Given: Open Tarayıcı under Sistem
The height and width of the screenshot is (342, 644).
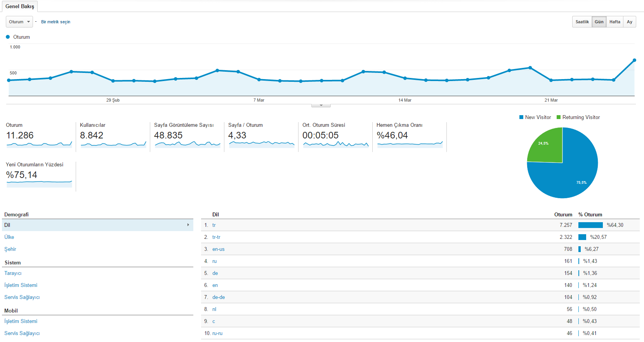Looking at the screenshot, I should (13, 273).
